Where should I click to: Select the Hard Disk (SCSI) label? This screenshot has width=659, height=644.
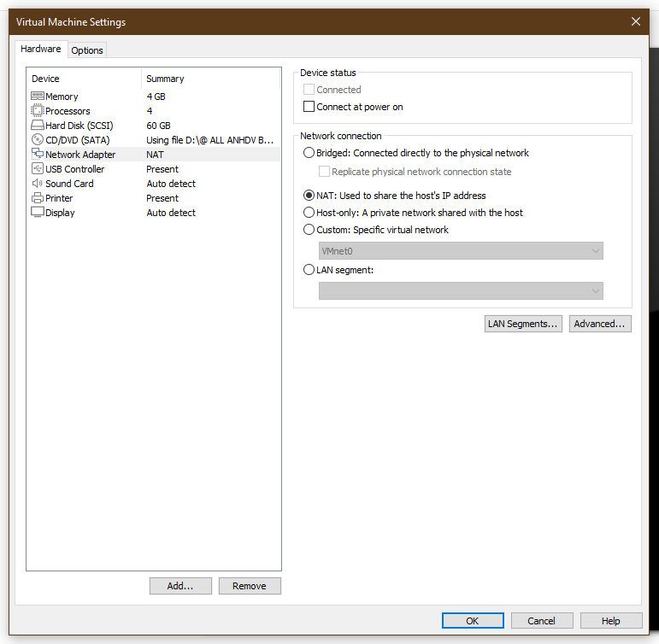pyautogui.click(x=79, y=126)
